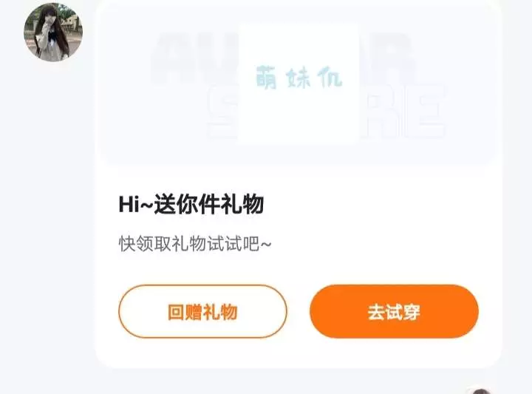The image size is (532, 394).
Task: Select the long-haired girl chat avatar
Action: (53, 33)
